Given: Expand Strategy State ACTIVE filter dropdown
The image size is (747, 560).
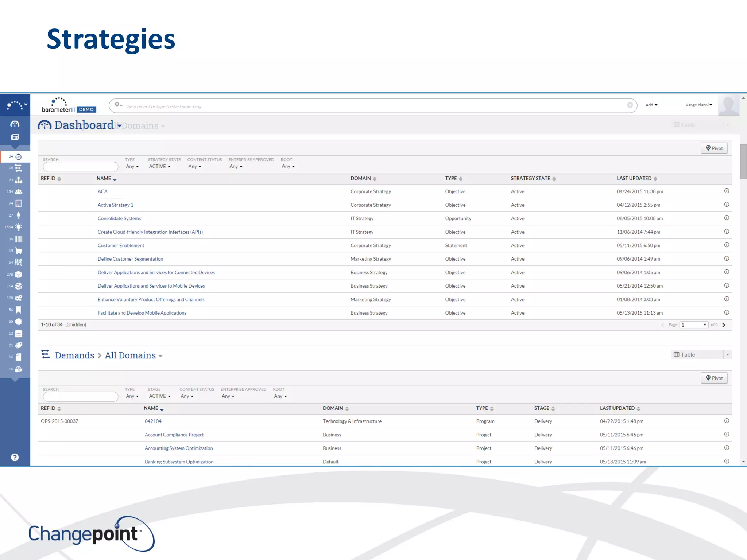Looking at the screenshot, I should [x=159, y=166].
